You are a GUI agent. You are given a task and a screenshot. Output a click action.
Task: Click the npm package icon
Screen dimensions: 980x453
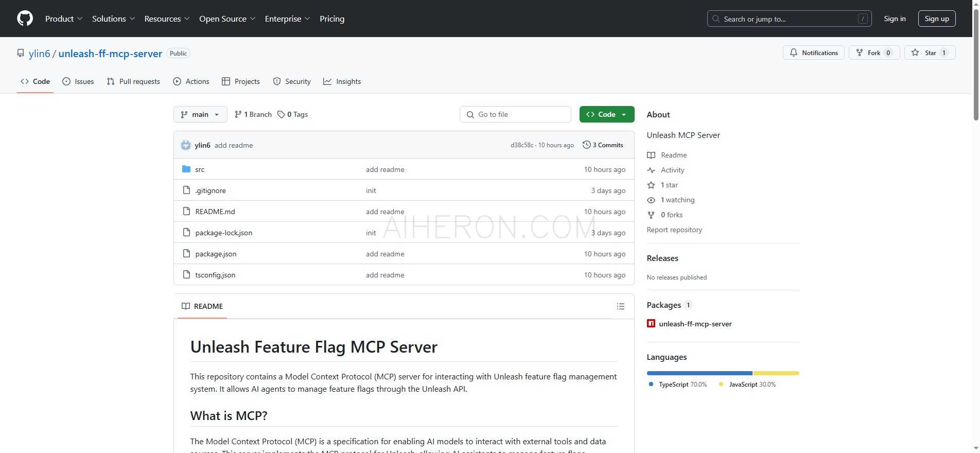pos(651,324)
